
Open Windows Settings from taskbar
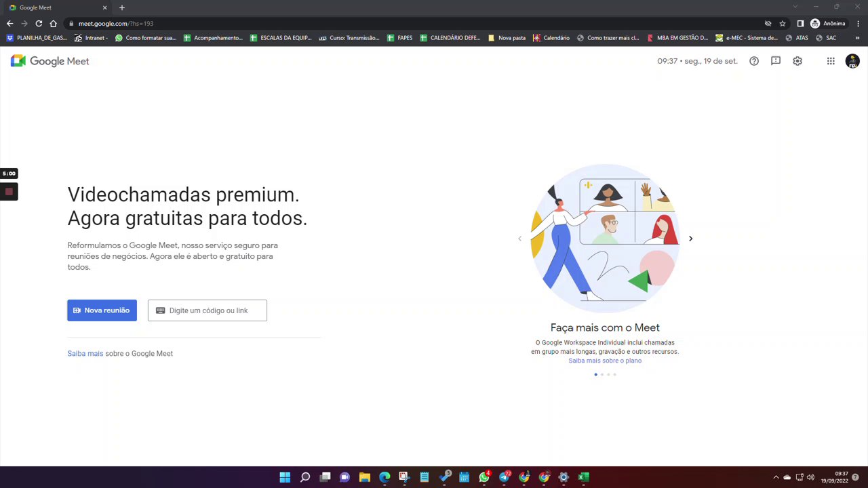coord(564,477)
